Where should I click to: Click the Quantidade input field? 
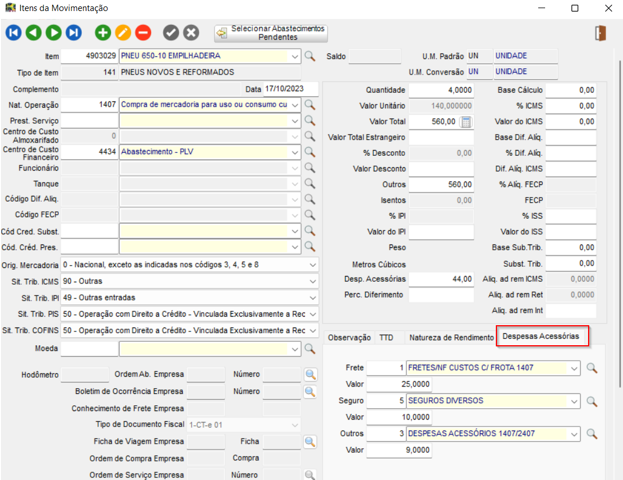441,89
